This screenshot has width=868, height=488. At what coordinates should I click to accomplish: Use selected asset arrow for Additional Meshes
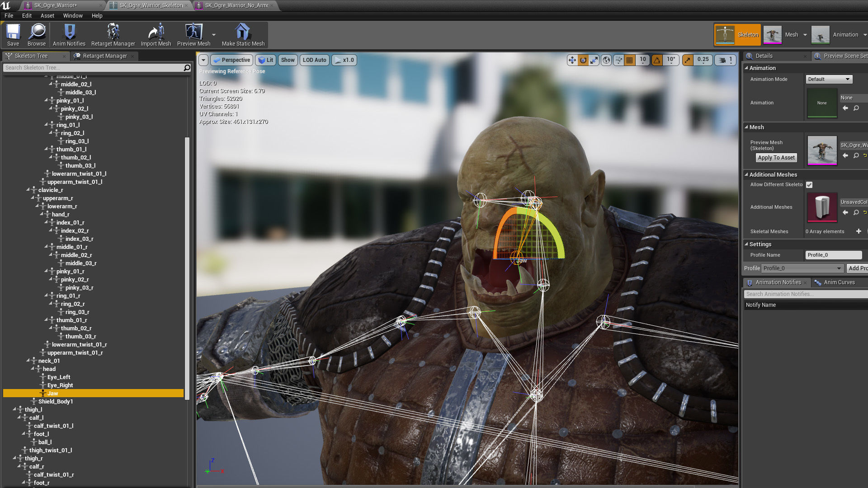click(x=845, y=212)
